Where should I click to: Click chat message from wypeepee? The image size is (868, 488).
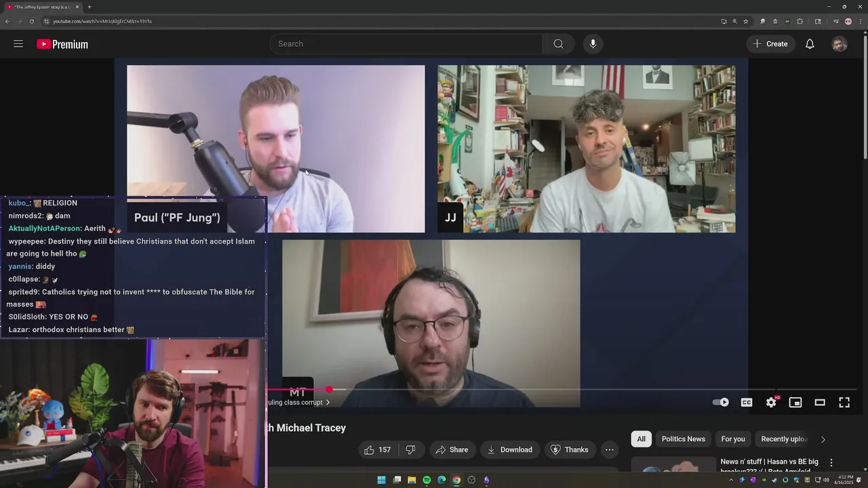[131, 247]
